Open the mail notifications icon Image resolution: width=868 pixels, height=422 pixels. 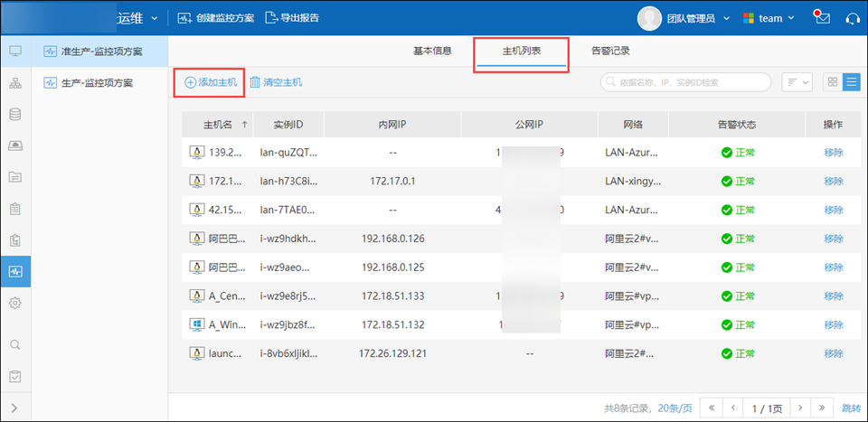822,17
